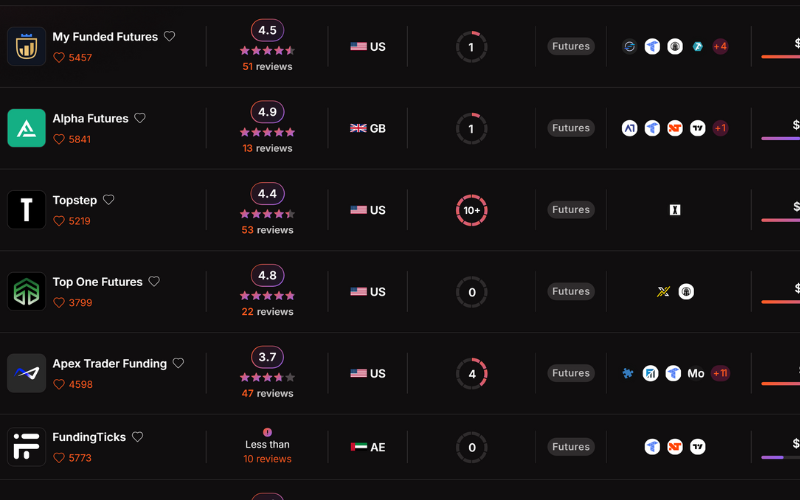Open the Topstep logo icon
Viewport: 800px width, 500px height.
[x=26, y=210]
